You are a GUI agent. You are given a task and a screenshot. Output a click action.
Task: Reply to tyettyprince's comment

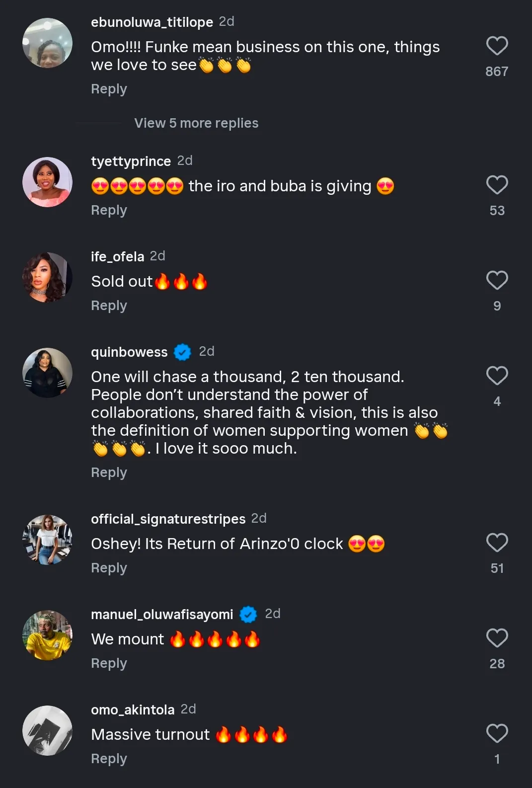(x=109, y=210)
